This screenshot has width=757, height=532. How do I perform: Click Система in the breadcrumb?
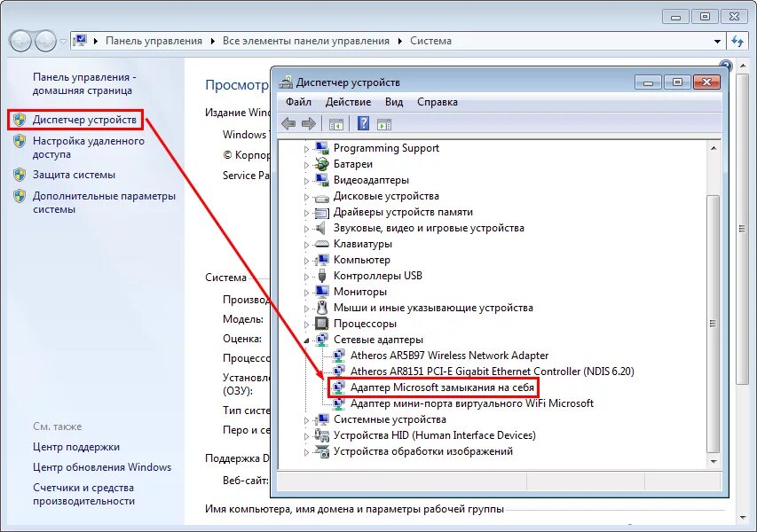tap(430, 41)
